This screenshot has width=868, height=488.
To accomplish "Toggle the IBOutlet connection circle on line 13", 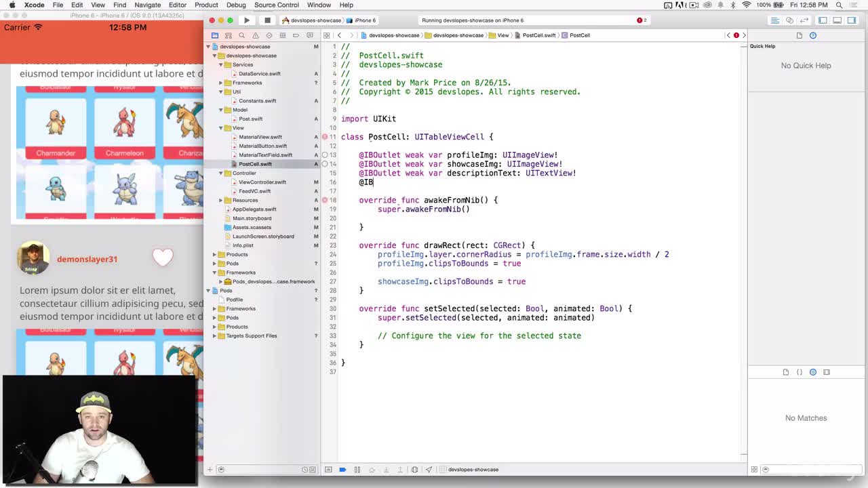I will (325, 155).
